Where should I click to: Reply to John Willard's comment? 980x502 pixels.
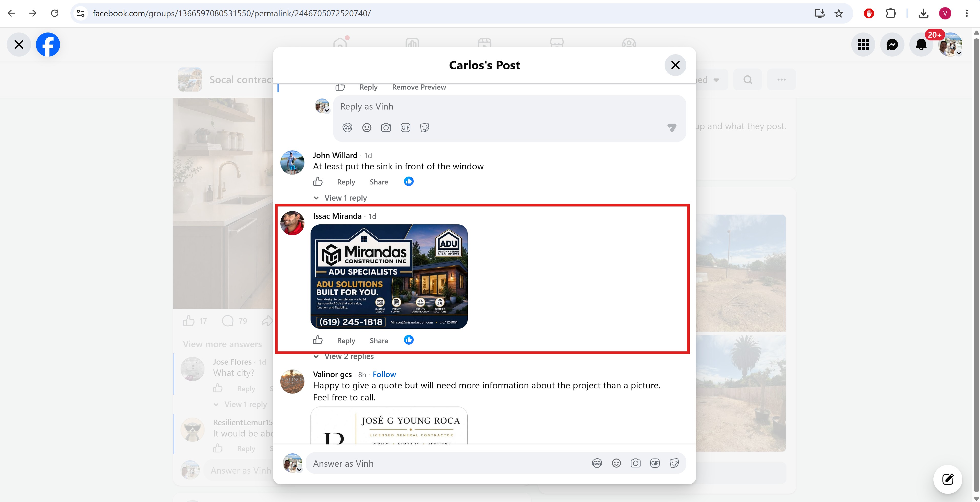point(346,182)
